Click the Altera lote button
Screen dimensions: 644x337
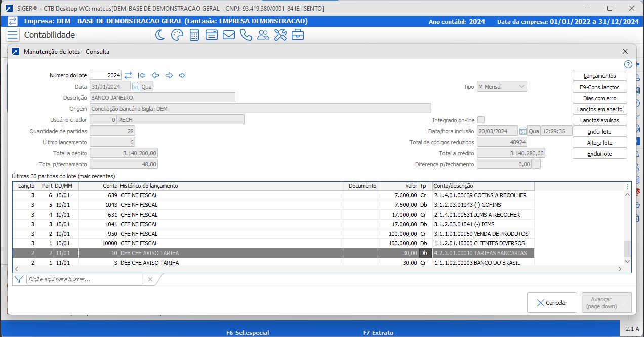coord(600,143)
